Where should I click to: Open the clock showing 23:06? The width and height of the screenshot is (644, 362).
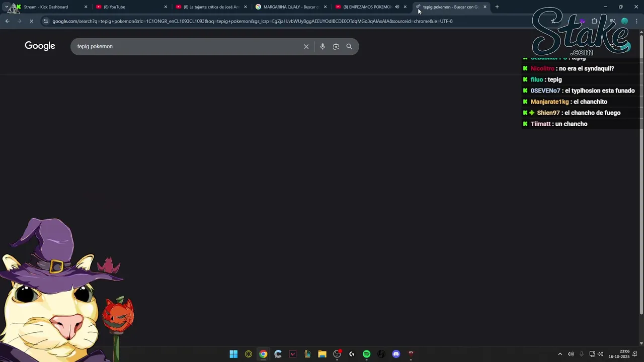pyautogui.click(x=619, y=354)
